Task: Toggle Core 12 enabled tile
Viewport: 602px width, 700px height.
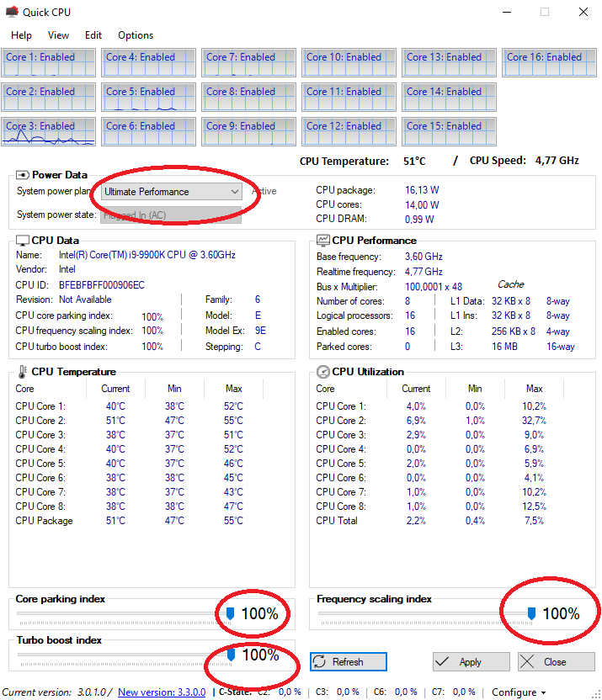Action: coord(349,131)
